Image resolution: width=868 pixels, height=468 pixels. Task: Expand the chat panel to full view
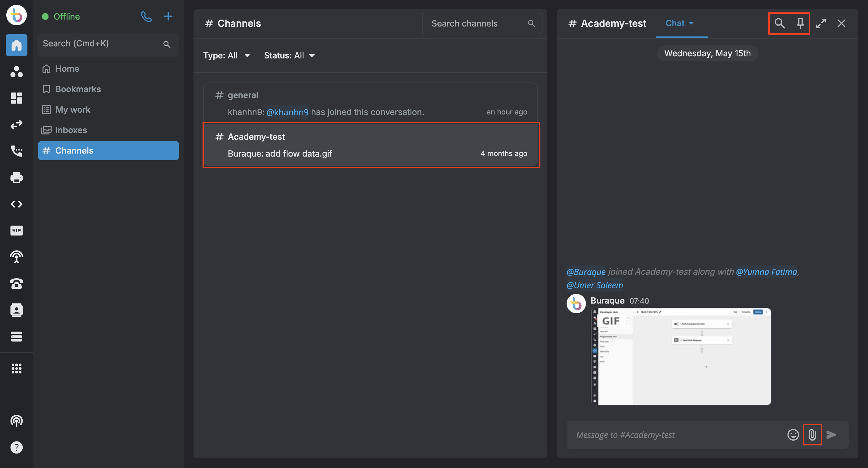(821, 23)
